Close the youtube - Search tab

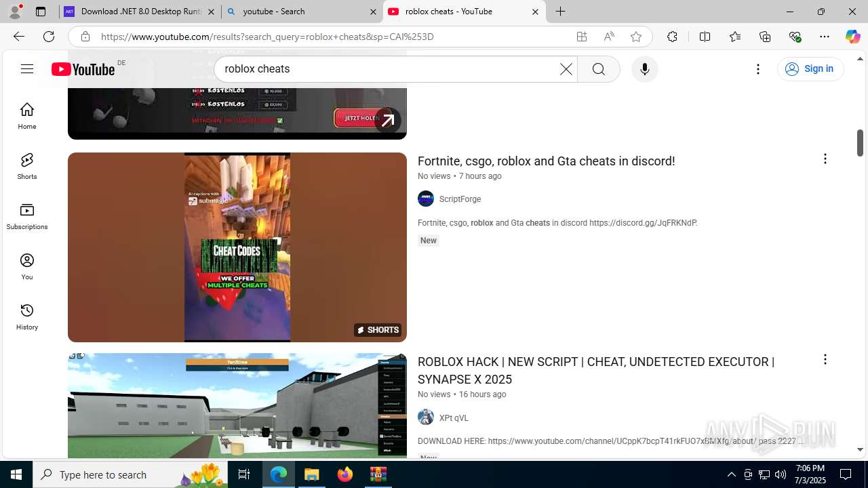(373, 12)
